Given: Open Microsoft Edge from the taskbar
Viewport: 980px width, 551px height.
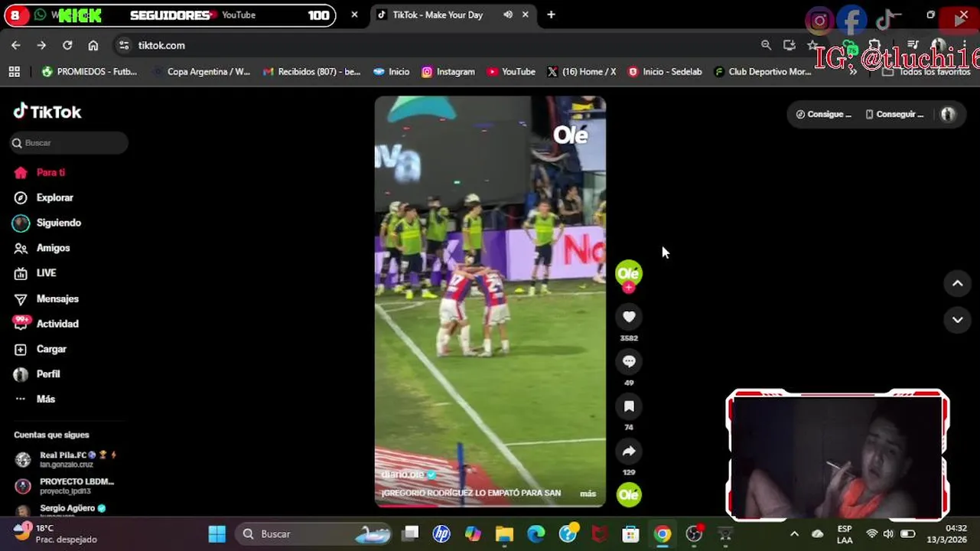Looking at the screenshot, I should point(536,533).
